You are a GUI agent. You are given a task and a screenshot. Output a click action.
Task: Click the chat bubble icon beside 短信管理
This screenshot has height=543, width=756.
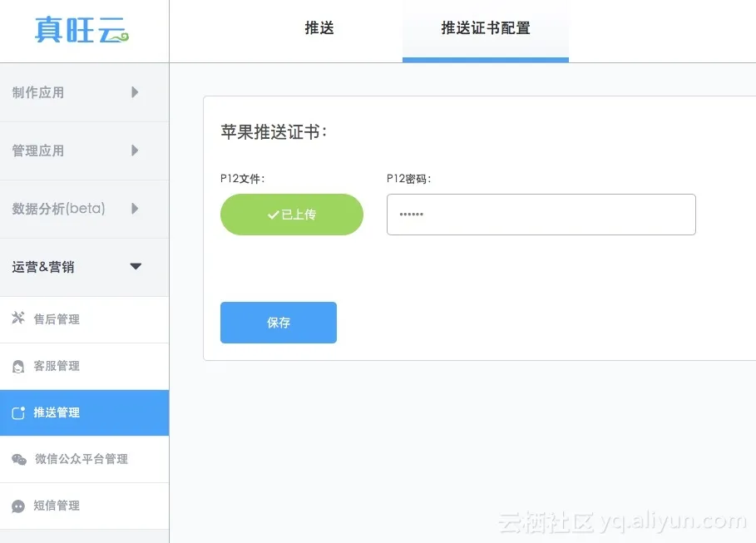coord(18,506)
